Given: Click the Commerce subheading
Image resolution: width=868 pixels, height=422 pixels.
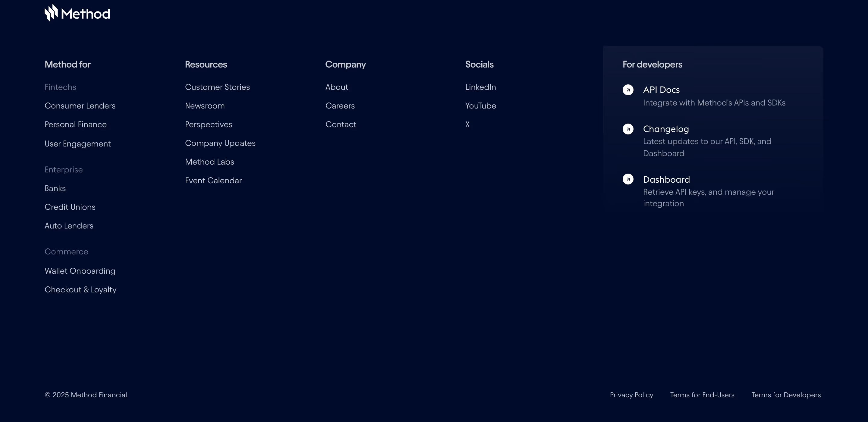Looking at the screenshot, I should [66, 251].
